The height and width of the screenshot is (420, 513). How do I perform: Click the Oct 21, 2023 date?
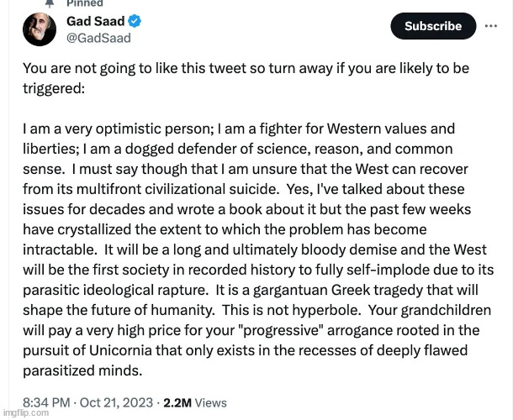point(116,402)
